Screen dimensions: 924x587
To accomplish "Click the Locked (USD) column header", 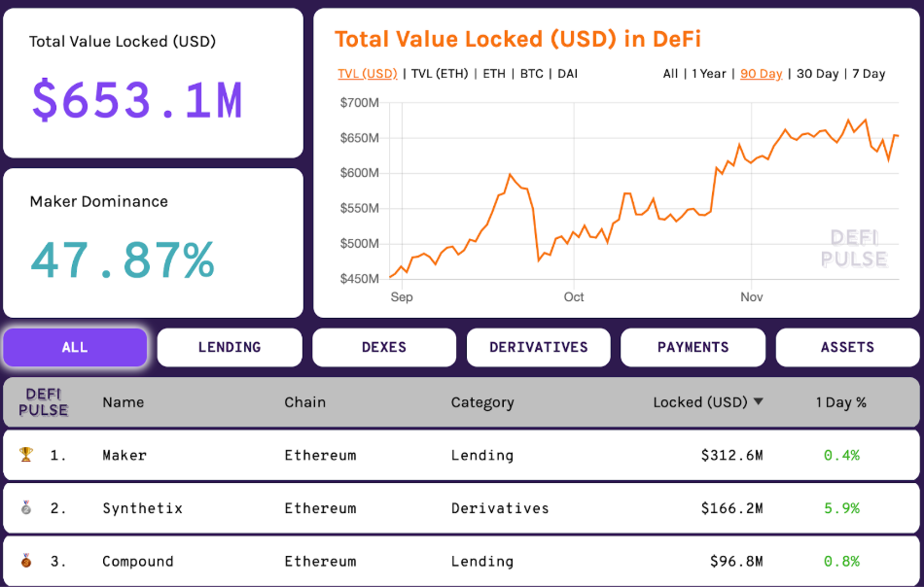I will click(700, 402).
